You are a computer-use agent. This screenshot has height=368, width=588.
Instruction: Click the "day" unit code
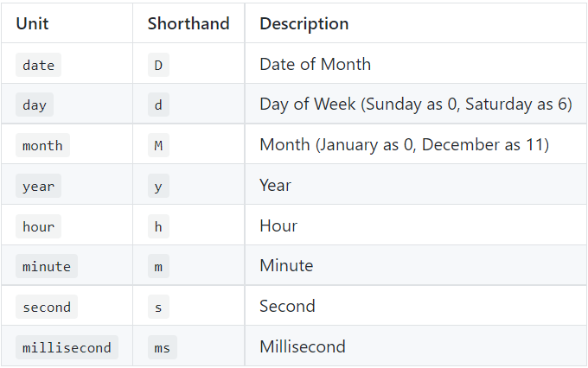click(35, 105)
